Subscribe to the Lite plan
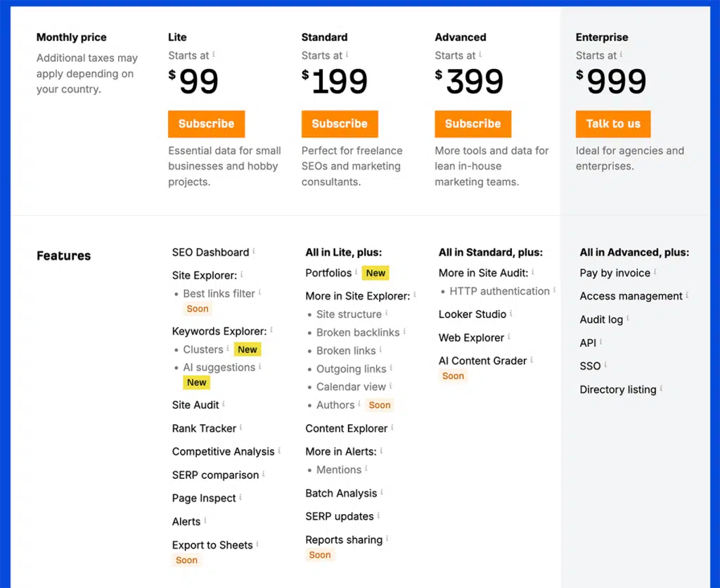Screen dimensions: 720x588 pos(205,124)
